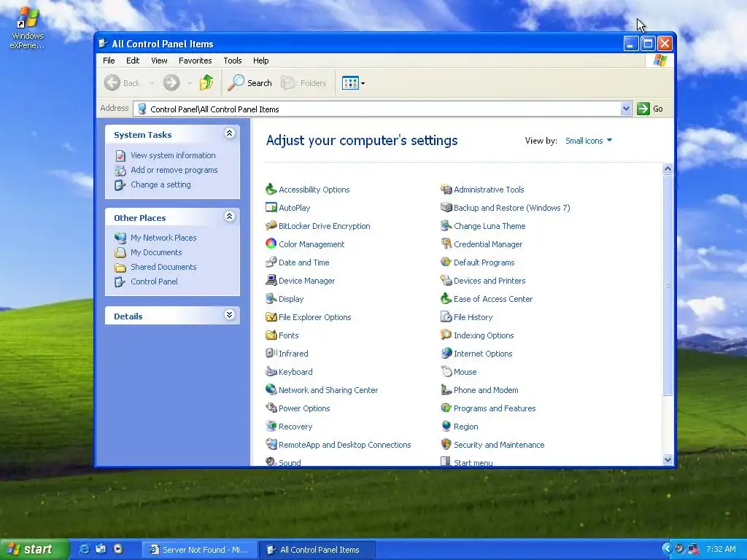Open the Keyboard settings icon
Image resolution: width=747 pixels, height=560 pixels.
[x=271, y=371]
